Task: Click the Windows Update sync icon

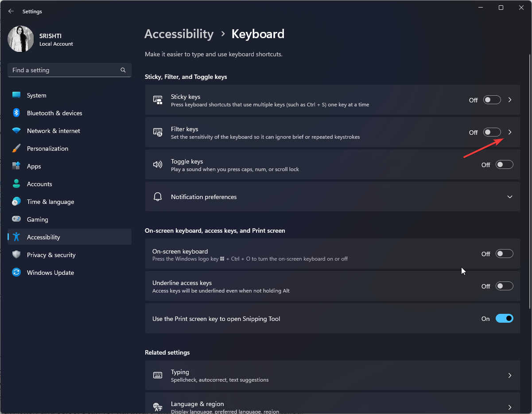Action: pyautogui.click(x=16, y=273)
